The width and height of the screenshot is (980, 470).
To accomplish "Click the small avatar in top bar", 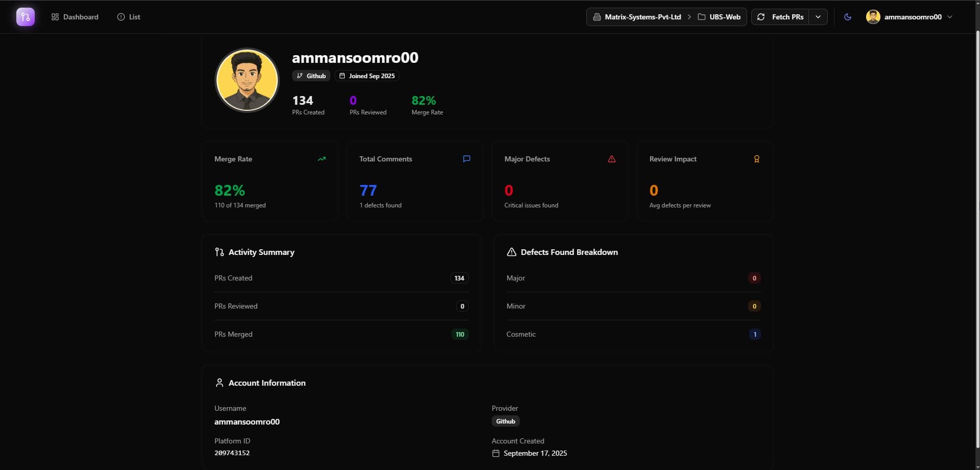I will [x=873, y=17].
